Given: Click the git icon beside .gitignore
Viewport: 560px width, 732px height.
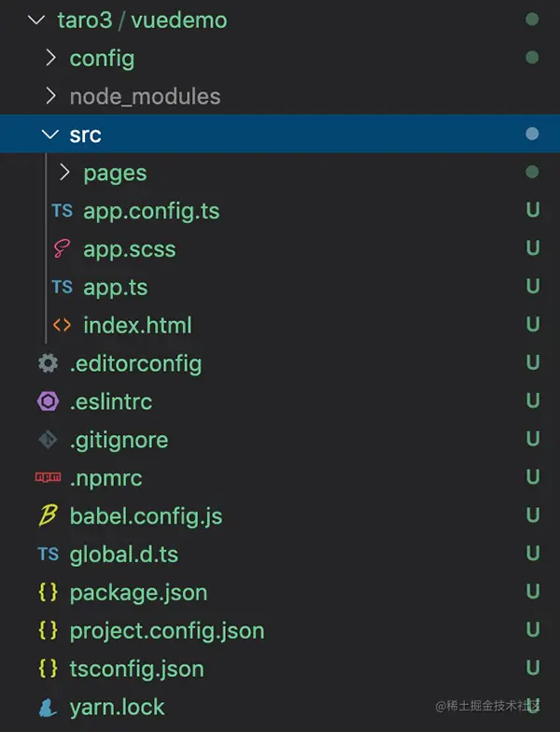Looking at the screenshot, I should click(x=48, y=441).
